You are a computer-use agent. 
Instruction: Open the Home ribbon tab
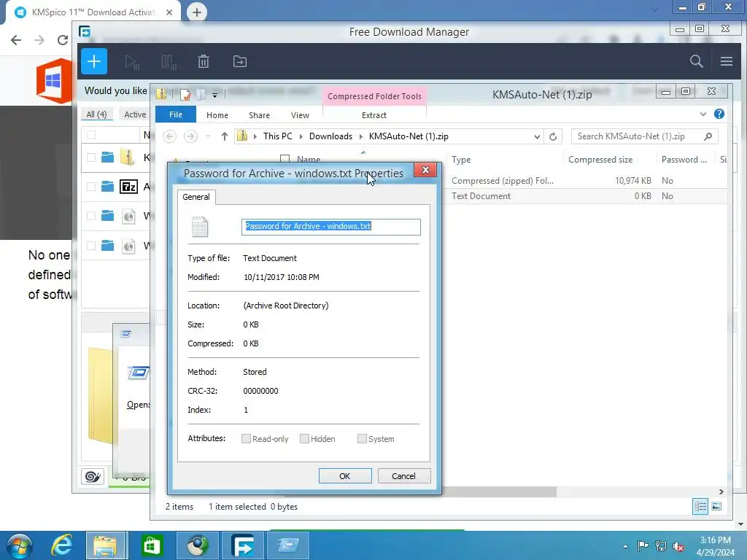217,115
